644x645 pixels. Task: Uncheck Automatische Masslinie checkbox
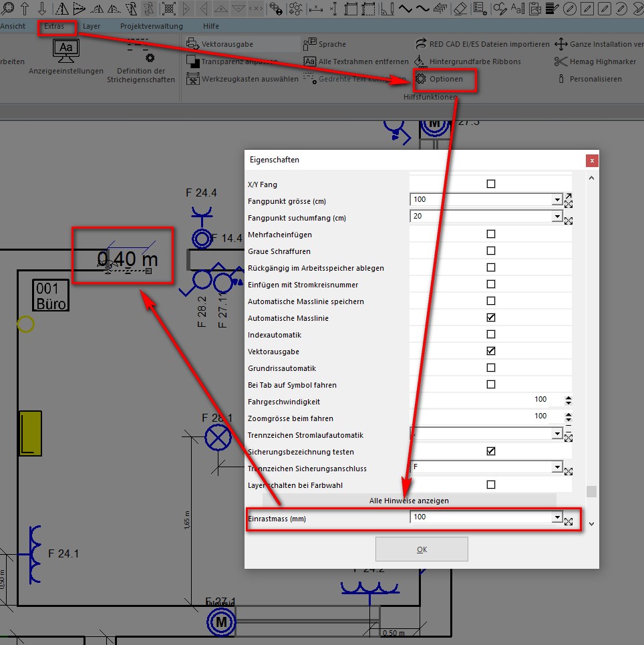[x=491, y=317]
